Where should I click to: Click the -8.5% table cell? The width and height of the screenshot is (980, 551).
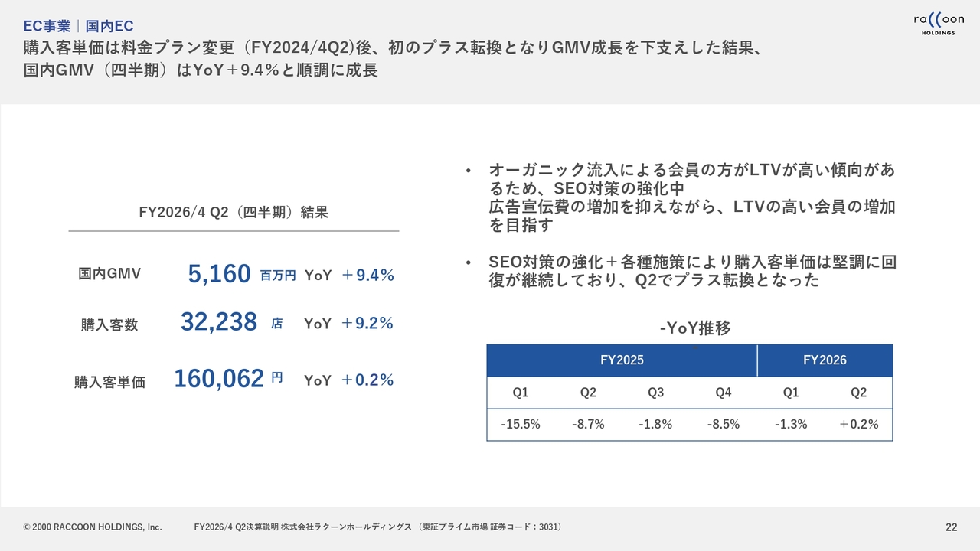click(723, 424)
